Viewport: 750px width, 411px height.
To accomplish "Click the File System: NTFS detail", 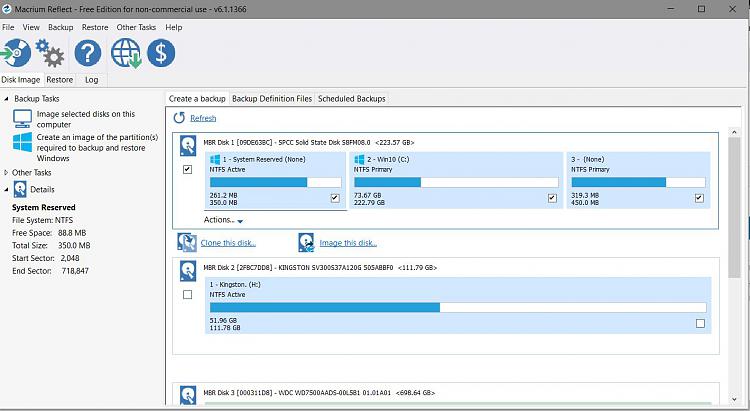I will [43, 220].
